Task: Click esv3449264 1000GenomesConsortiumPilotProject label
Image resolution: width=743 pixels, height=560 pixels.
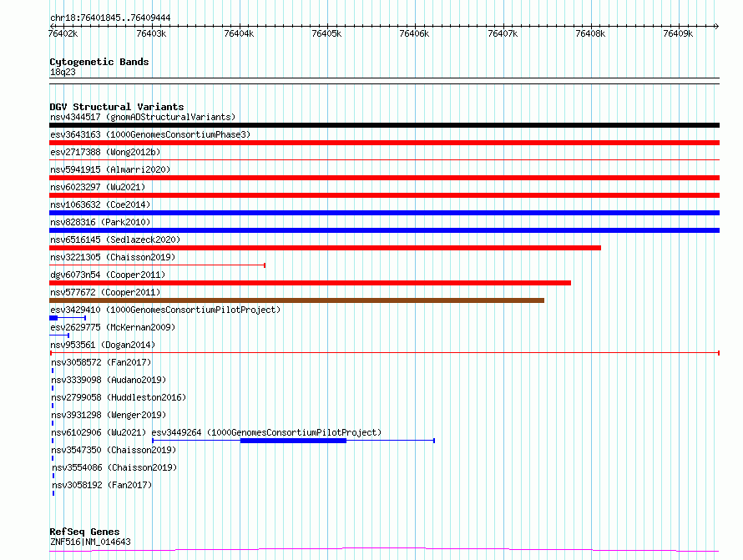Action: 266,432
